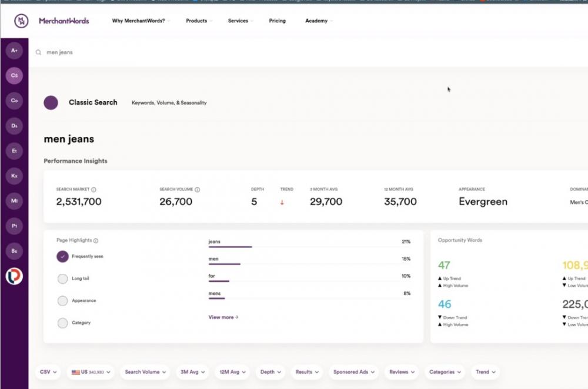Screen dimensions: 588x389
Task: Click the red downward trend arrow
Action: coord(282,202)
